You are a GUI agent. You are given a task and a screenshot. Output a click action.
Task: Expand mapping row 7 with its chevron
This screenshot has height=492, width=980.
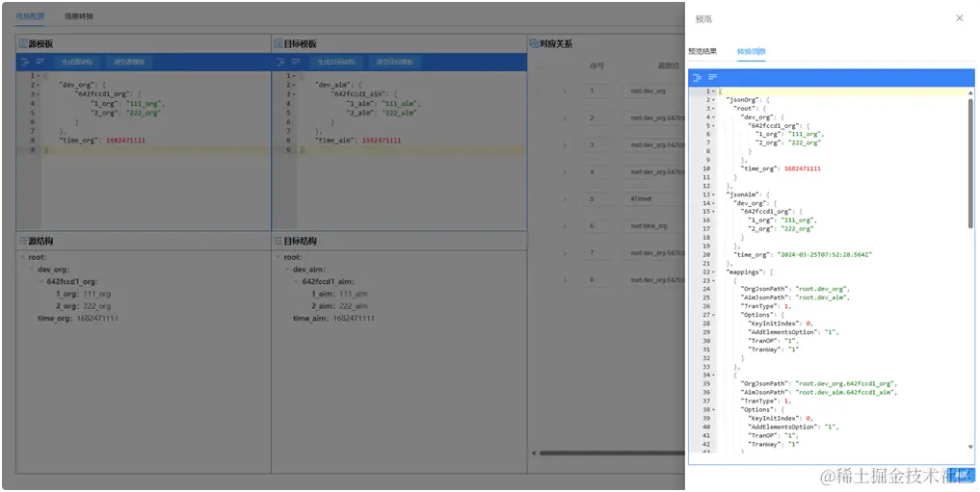coord(565,253)
